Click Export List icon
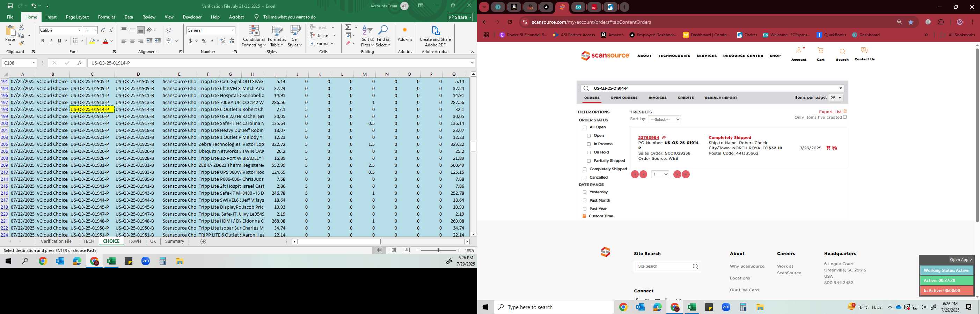 click(x=845, y=111)
